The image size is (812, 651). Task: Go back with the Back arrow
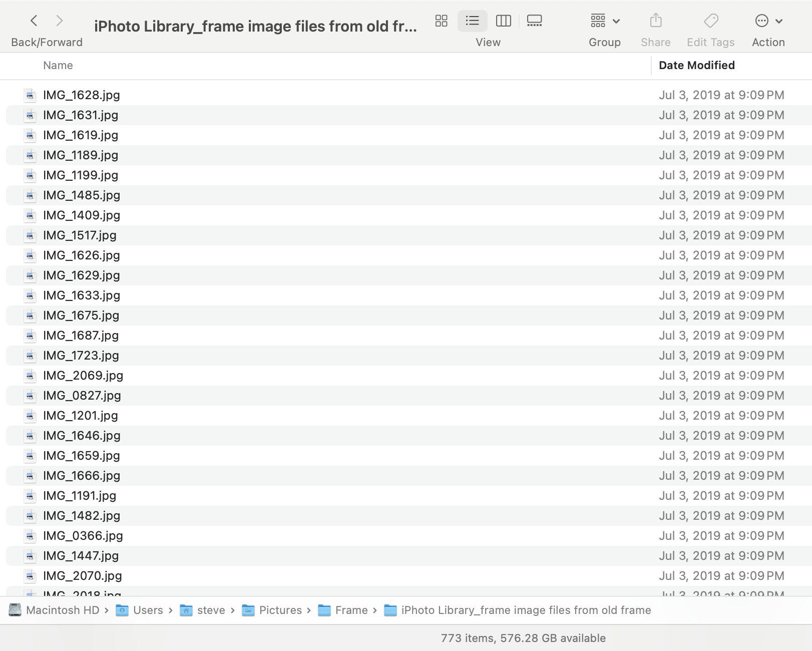point(34,21)
